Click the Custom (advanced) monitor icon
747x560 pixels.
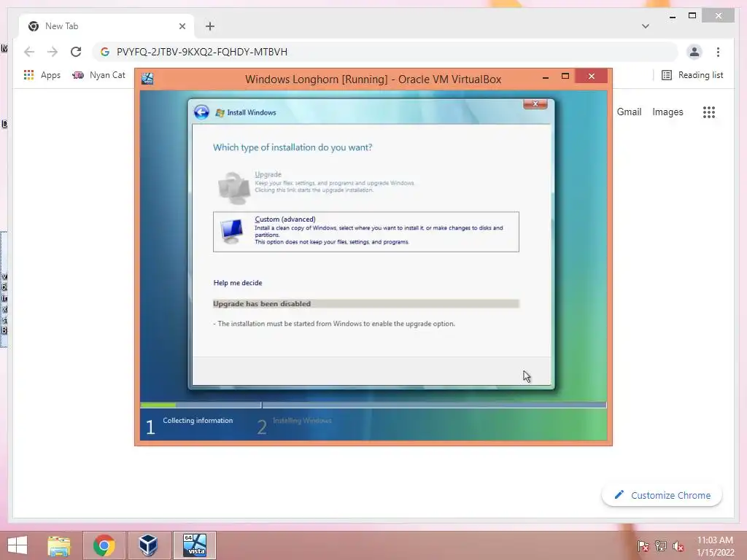coord(232,231)
